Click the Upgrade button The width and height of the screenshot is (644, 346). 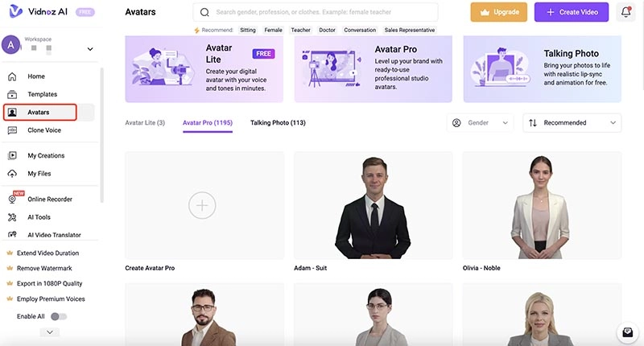click(x=499, y=12)
